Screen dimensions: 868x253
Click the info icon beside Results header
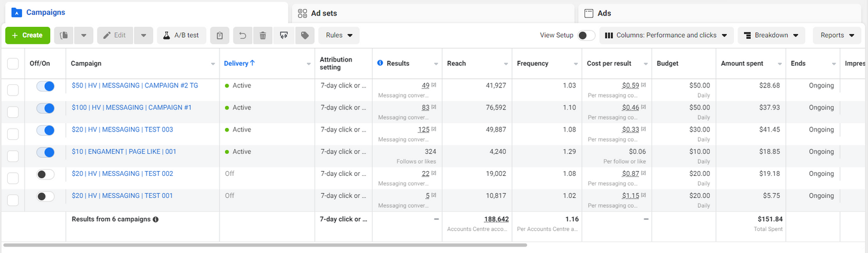380,63
